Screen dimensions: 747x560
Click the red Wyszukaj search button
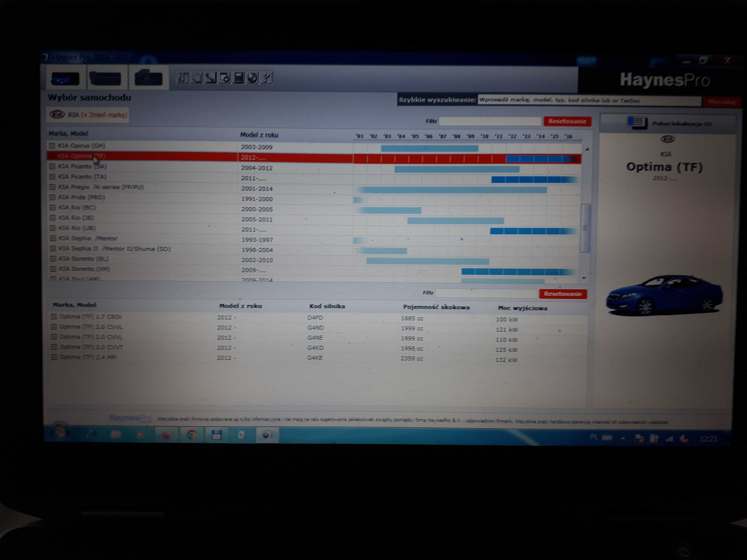click(722, 102)
